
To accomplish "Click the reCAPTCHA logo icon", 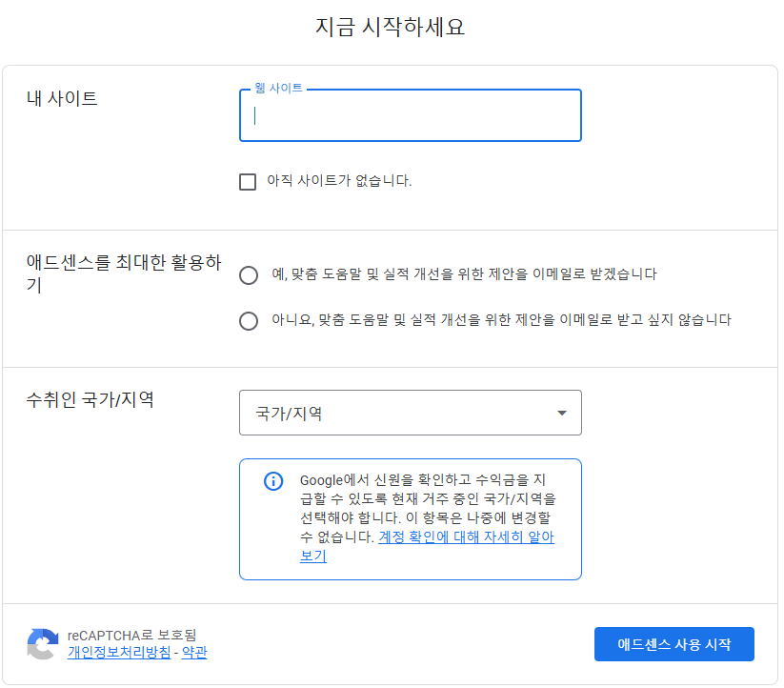I will pyautogui.click(x=43, y=644).
